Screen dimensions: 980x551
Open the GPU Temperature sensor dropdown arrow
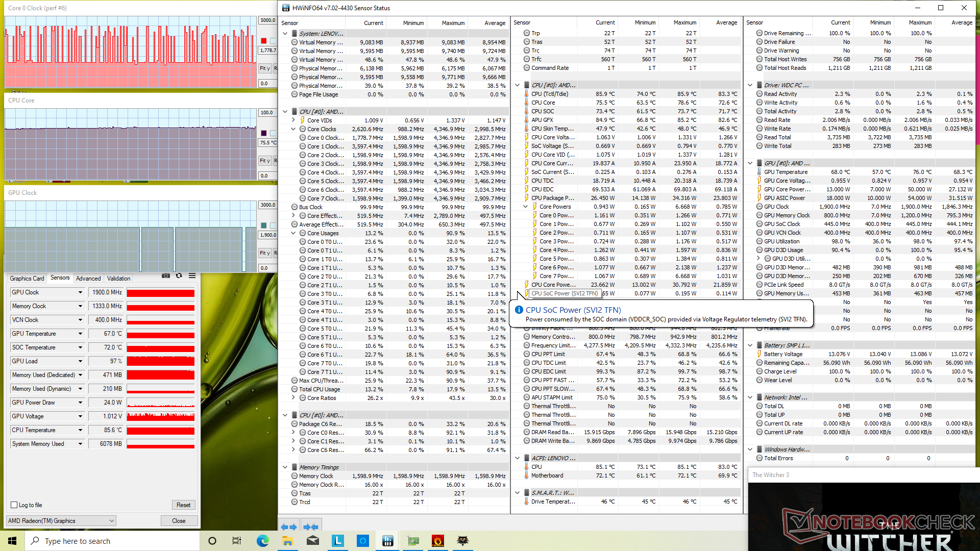(80, 334)
